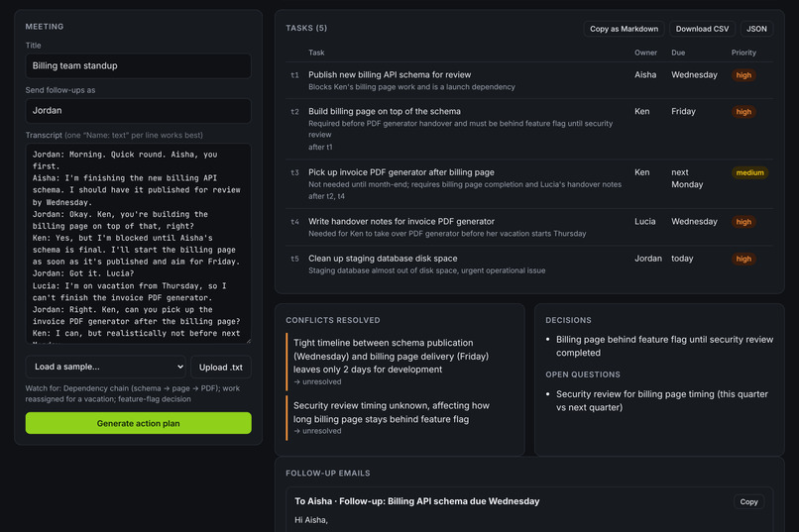
Task: Click the Priority column header
Action: point(743,53)
